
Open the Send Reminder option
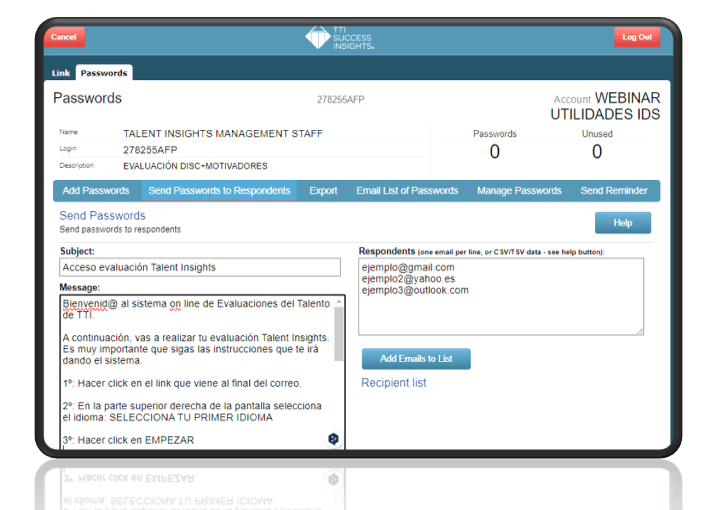[x=614, y=191]
